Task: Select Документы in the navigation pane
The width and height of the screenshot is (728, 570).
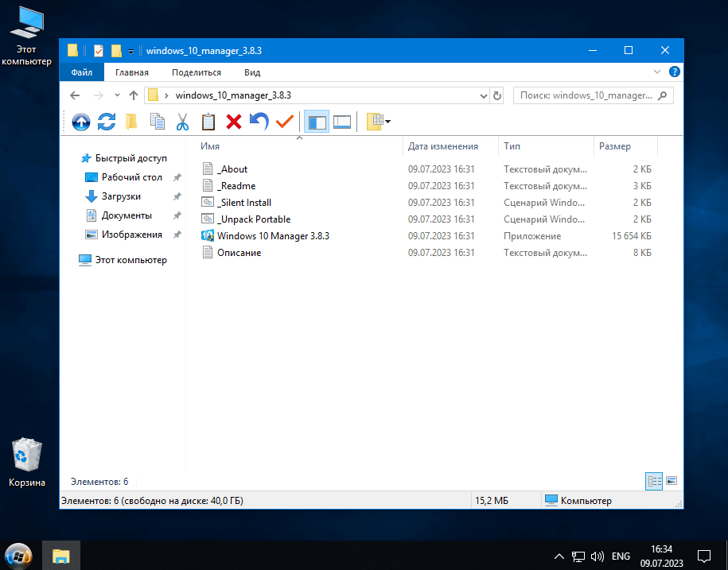Action: pos(127,215)
